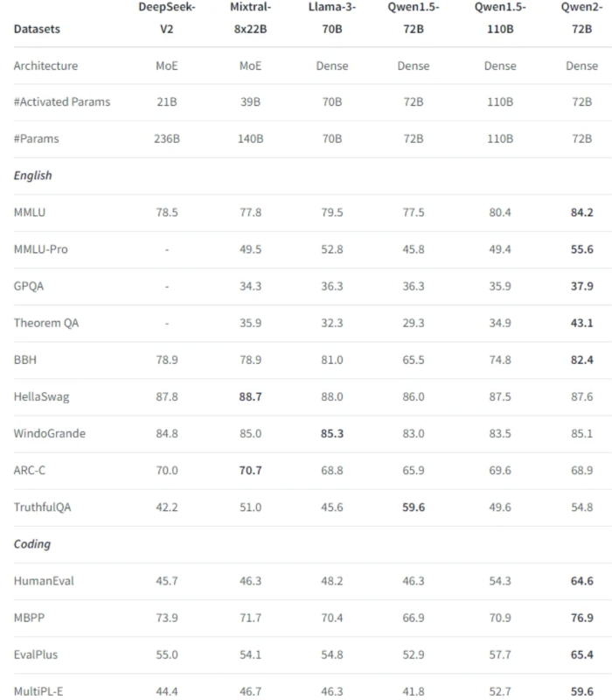
Task: Select the MMLU-Pro row label
Action: point(40,249)
